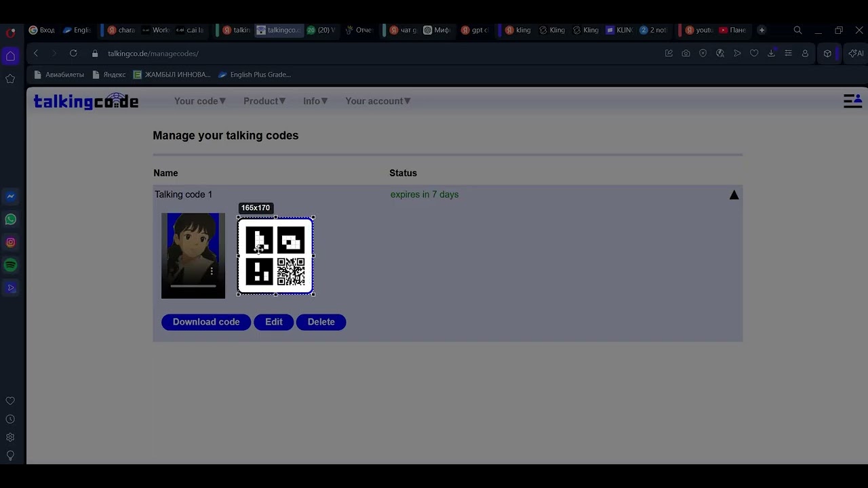This screenshot has width=868, height=488.
Task: Click the translate page icon
Action: pos(720,54)
